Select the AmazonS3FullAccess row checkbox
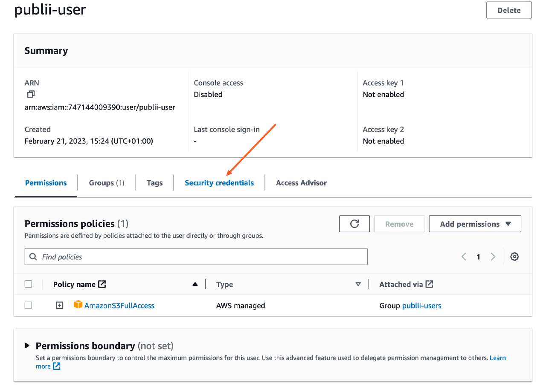546x392 pixels. coord(28,305)
